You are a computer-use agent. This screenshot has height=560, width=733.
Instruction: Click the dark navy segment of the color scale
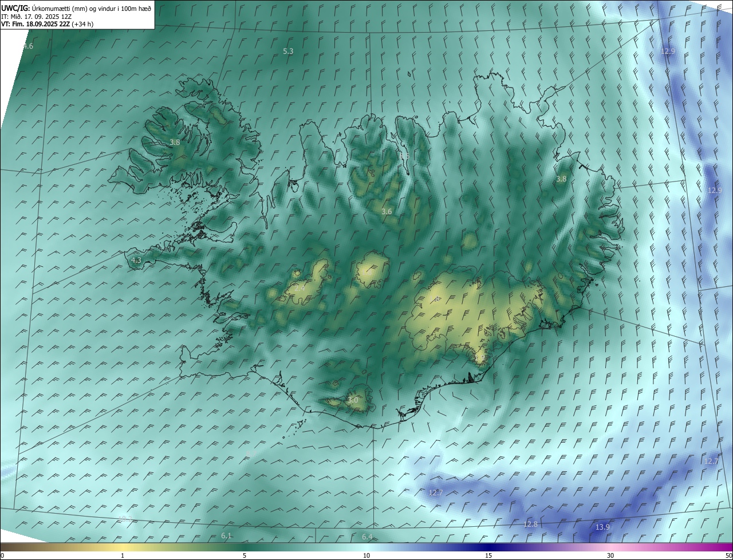pos(488,547)
